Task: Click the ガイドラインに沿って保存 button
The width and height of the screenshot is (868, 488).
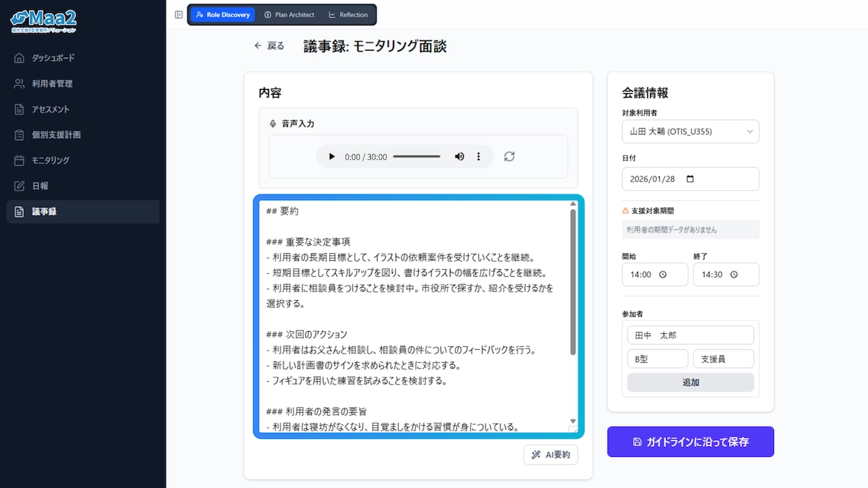Action: (690, 442)
